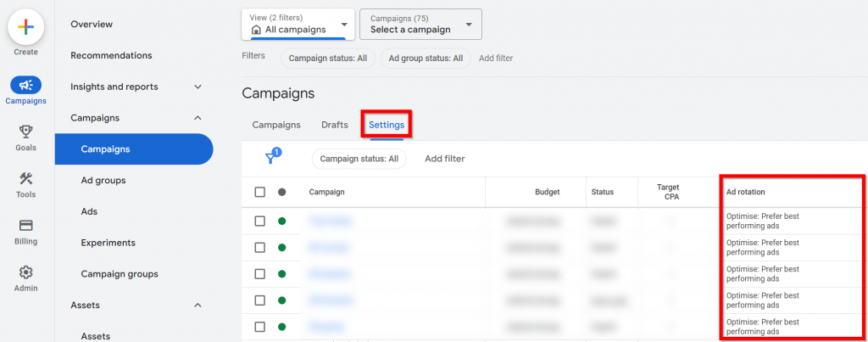The image size is (868, 342).
Task: Click Add filter beside Ad group status
Action: [495, 58]
